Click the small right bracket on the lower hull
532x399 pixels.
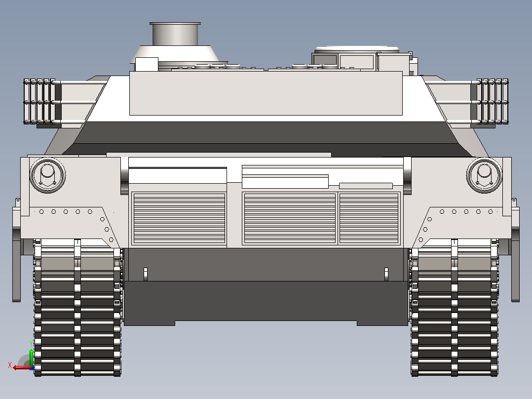386,275
